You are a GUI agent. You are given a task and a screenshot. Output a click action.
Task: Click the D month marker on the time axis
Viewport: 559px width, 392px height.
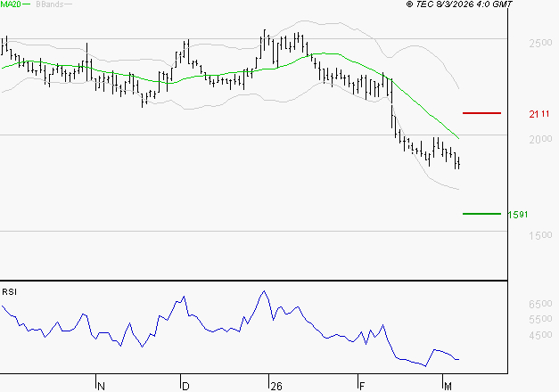click(x=185, y=387)
